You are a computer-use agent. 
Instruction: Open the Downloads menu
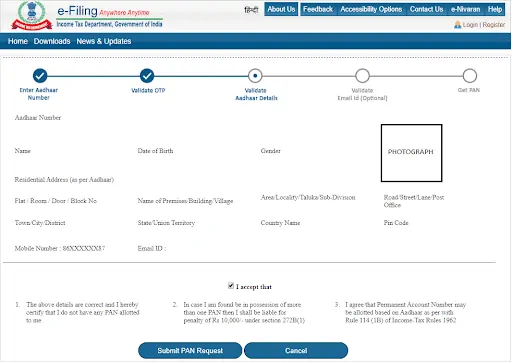[x=52, y=41]
